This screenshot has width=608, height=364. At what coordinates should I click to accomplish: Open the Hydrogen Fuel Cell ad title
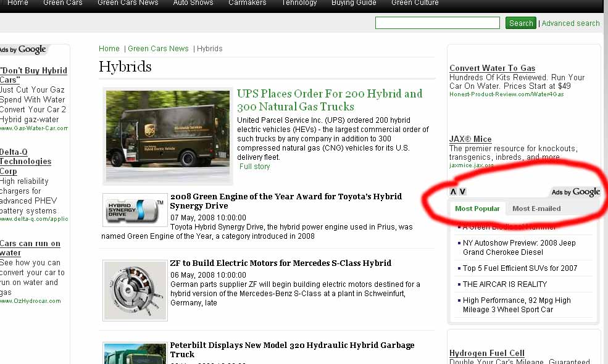(486, 353)
